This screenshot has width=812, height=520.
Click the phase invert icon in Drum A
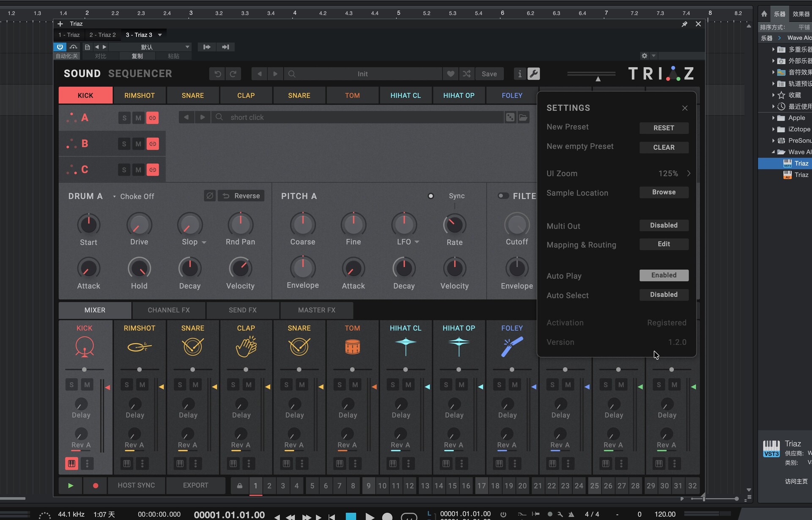coord(209,196)
